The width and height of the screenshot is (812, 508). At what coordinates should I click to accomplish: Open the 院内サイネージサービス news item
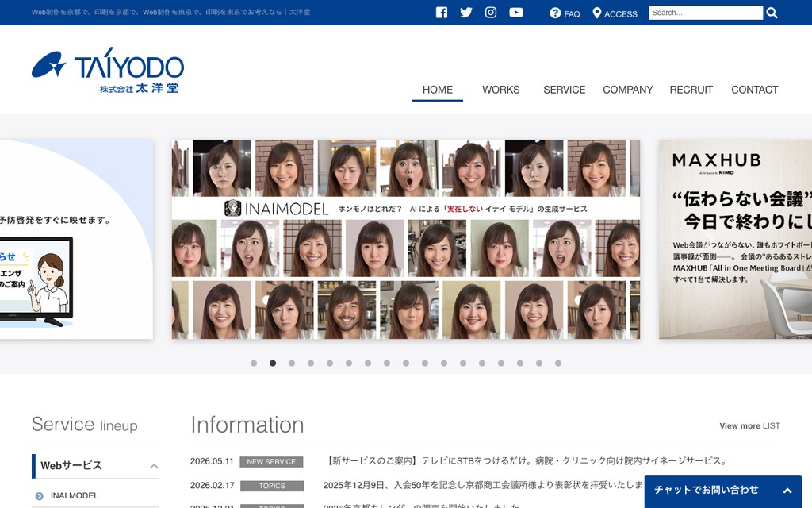(527, 461)
